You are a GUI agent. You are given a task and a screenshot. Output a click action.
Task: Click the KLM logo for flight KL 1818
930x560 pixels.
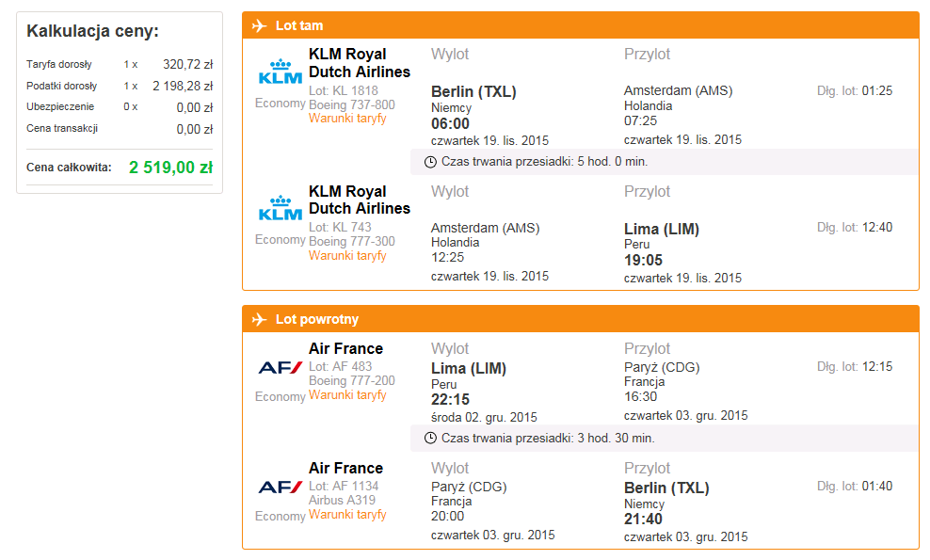(x=281, y=72)
